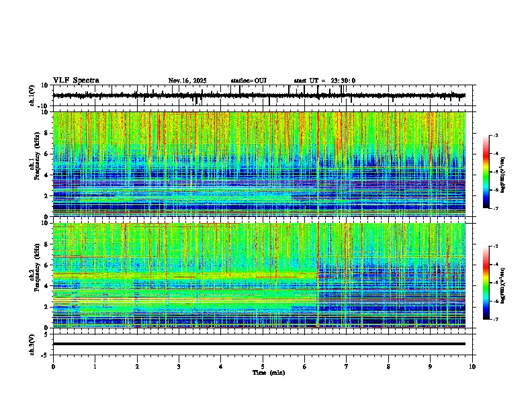Click time axis tick label "10" at bottom
The image size is (532, 411).
472,367
